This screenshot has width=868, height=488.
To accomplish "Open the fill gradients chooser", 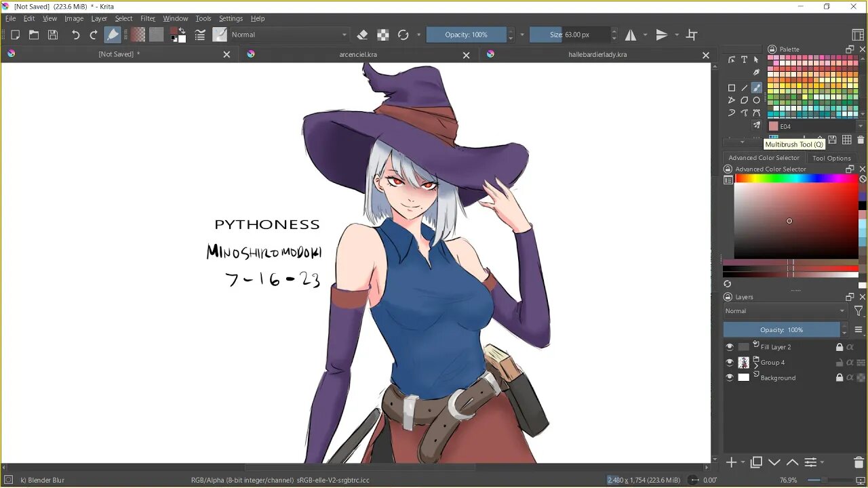I will [x=138, y=35].
